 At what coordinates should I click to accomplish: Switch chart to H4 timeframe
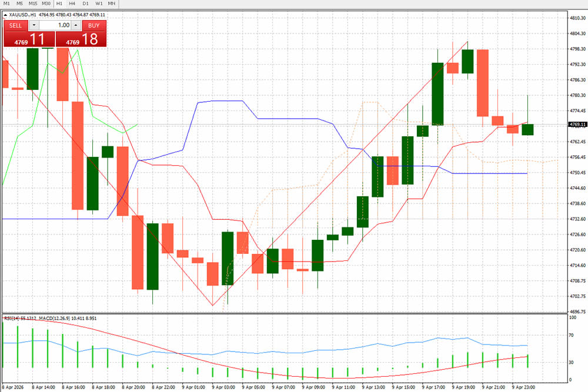point(72,4)
